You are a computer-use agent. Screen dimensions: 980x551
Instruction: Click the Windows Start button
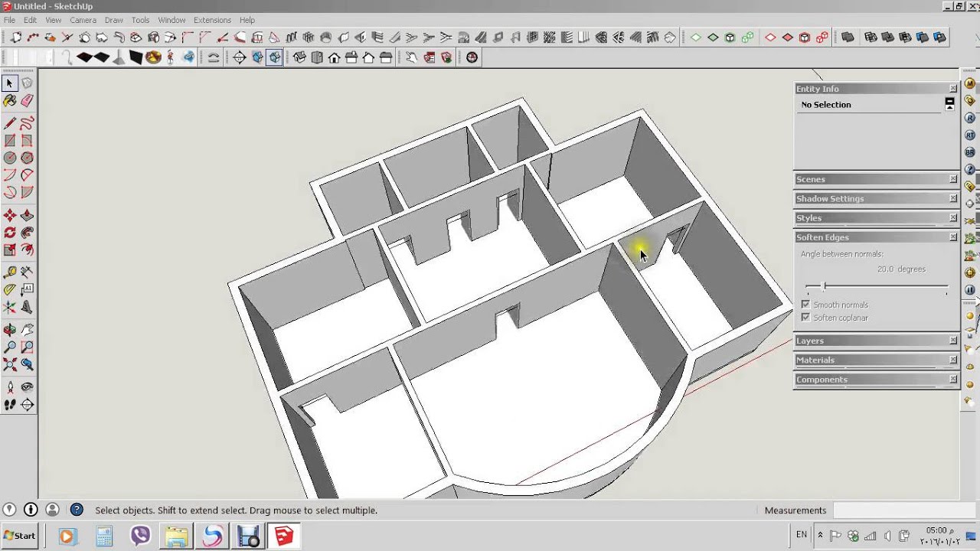[20, 536]
